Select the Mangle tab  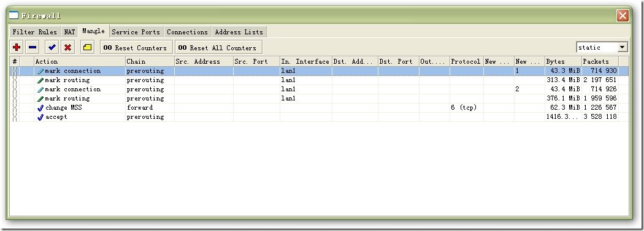point(94,31)
